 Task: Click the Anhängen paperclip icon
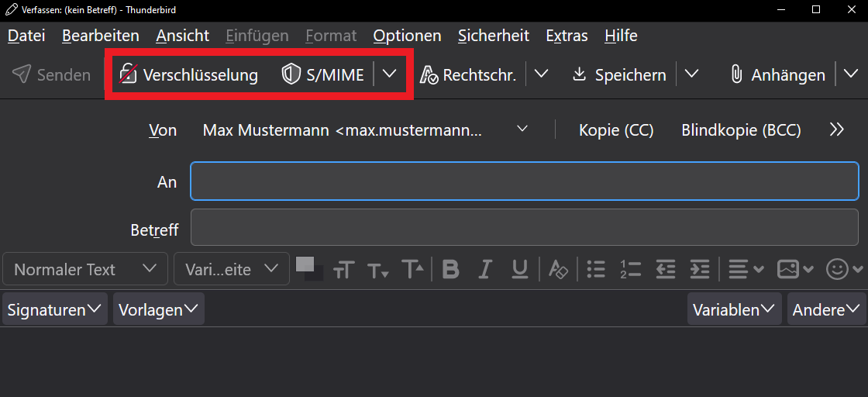point(736,74)
